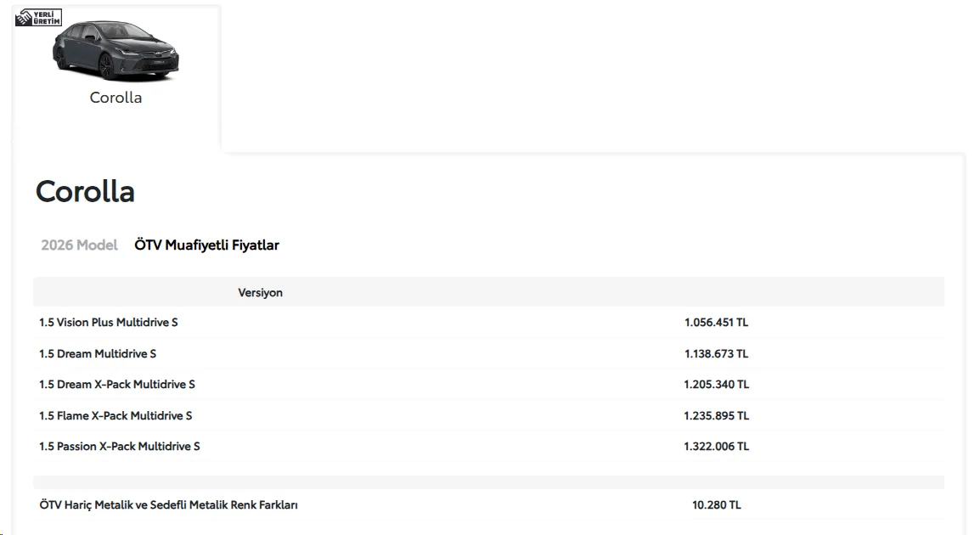Click the 1.056.451 TL price
The width and height of the screenshot is (980, 535).
click(x=716, y=323)
